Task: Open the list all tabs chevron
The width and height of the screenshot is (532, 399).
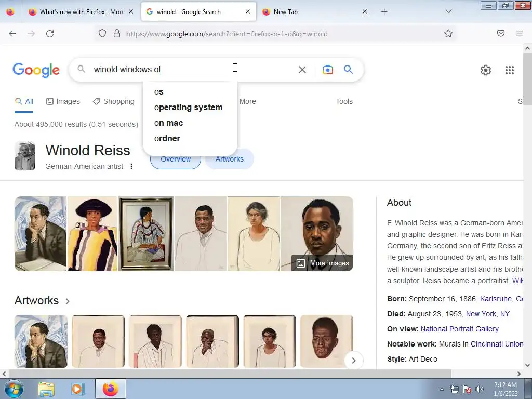Action: [448, 12]
